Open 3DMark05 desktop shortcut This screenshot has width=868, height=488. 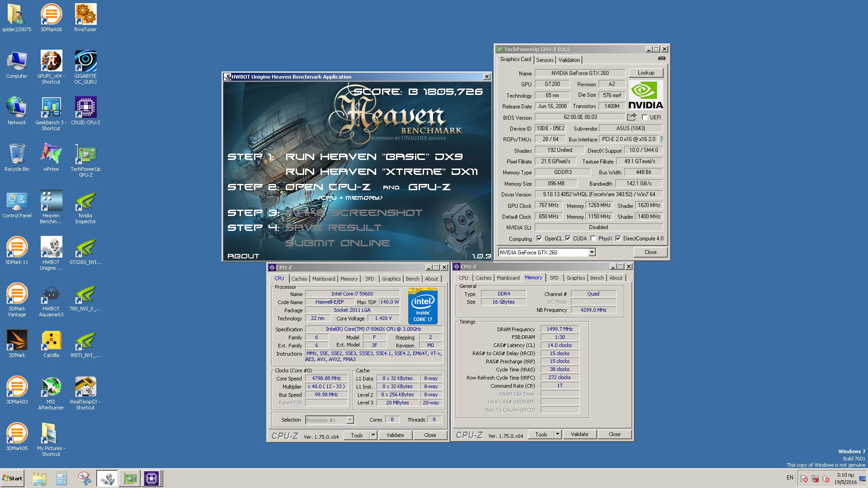click(x=17, y=437)
